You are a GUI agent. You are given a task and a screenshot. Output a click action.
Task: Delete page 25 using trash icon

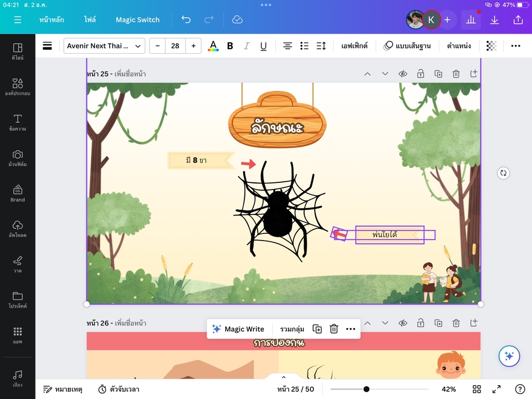tap(456, 74)
